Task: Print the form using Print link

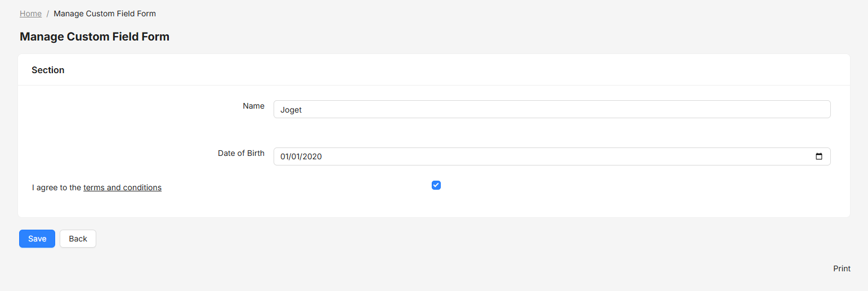Action: tap(842, 268)
